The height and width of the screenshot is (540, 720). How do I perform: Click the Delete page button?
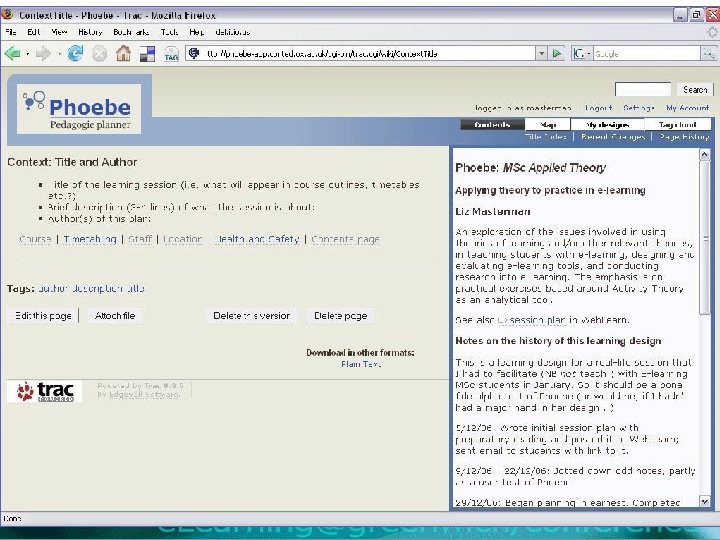click(x=340, y=316)
